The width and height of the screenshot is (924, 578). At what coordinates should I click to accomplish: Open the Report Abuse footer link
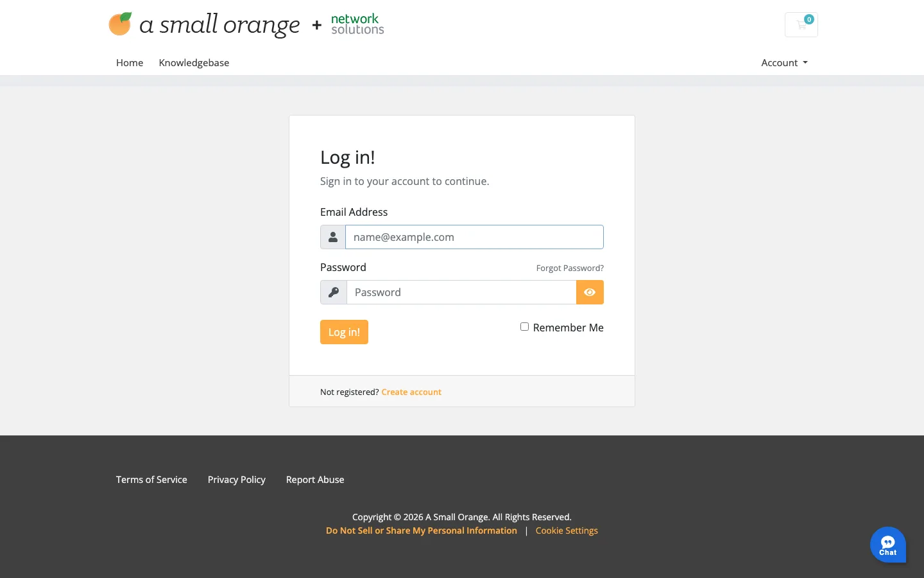click(315, 480)
